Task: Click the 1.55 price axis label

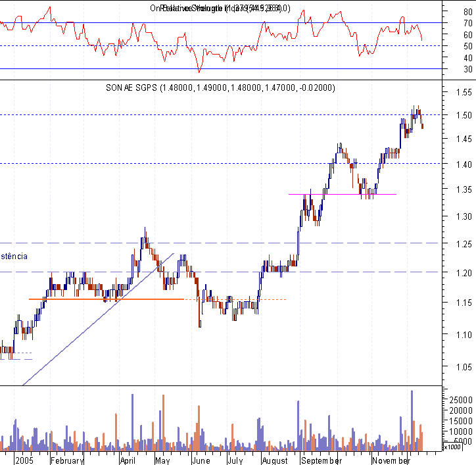Action: (x=464, y=92)
